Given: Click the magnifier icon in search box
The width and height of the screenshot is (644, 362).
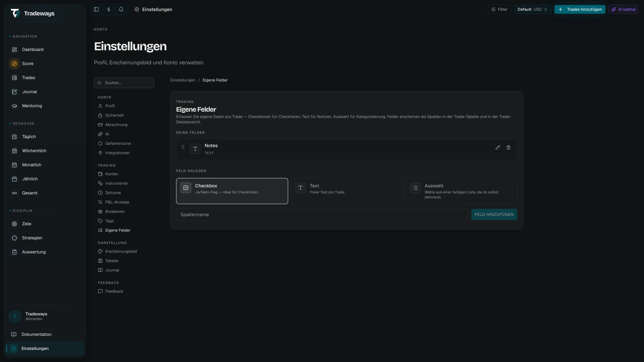Looking at the screenshot, I should (99, 83).
